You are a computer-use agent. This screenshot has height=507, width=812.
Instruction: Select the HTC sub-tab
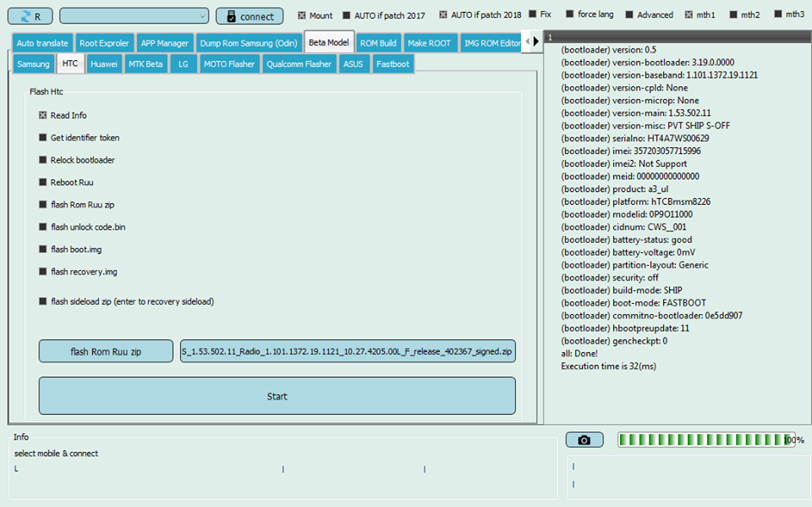click(70, 63)
